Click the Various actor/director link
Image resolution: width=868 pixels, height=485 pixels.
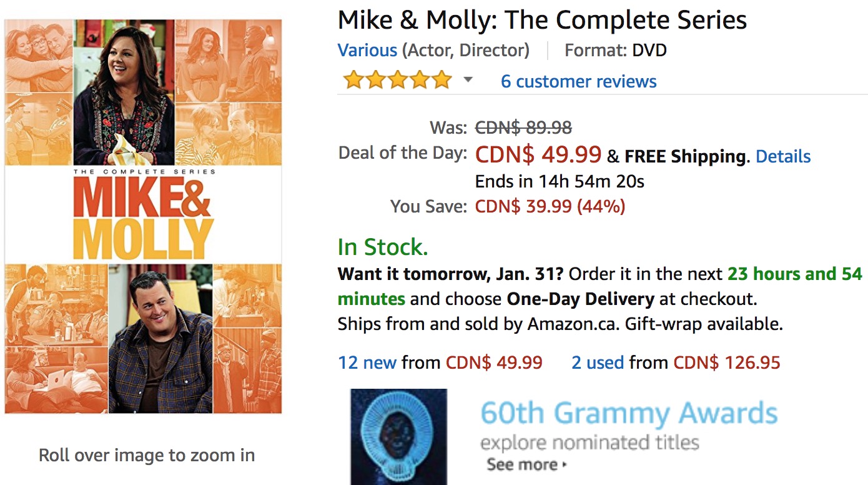point(367,50)
